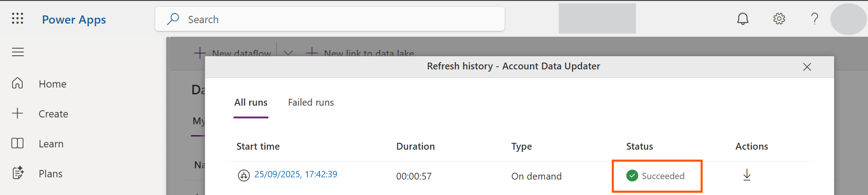This screenshot has width=868, height=195.
Task: Click the notifications bell icon
Action: pos(743,19)
